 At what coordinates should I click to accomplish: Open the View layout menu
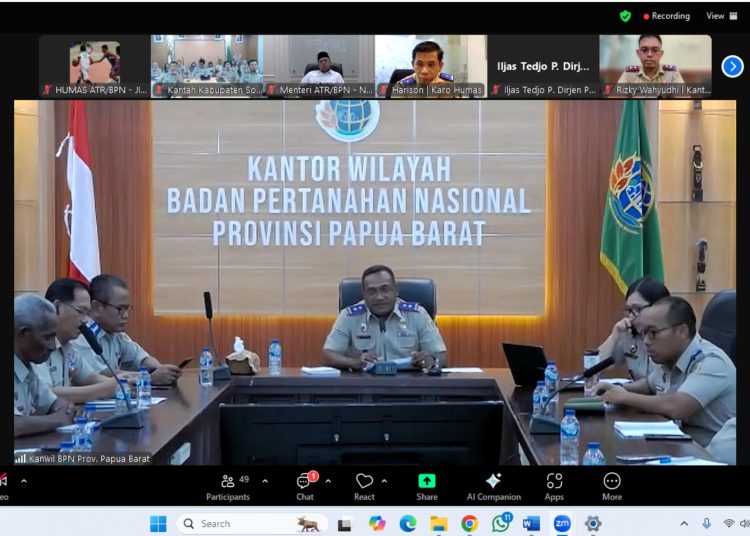pos(722,16)
